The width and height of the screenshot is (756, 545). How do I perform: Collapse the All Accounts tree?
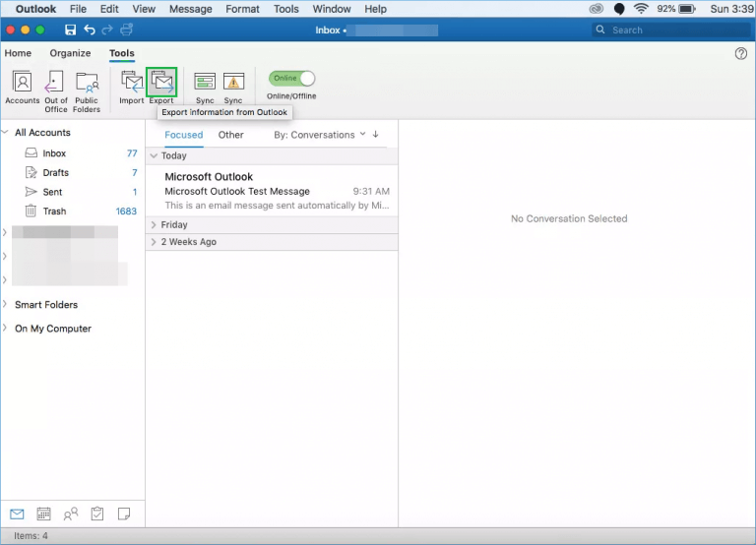click(6, 132)
